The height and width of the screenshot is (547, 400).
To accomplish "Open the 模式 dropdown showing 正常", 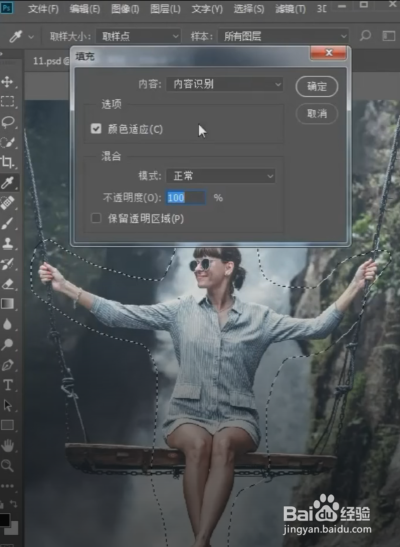I will pyautogui.click(x=221, y=176).
